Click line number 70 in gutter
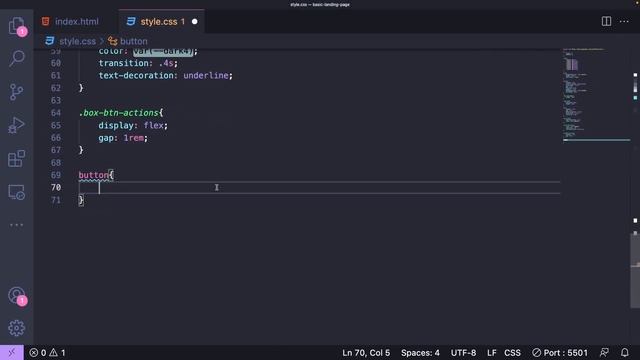The width and height of the screenshot is (640, 360). 56,187
